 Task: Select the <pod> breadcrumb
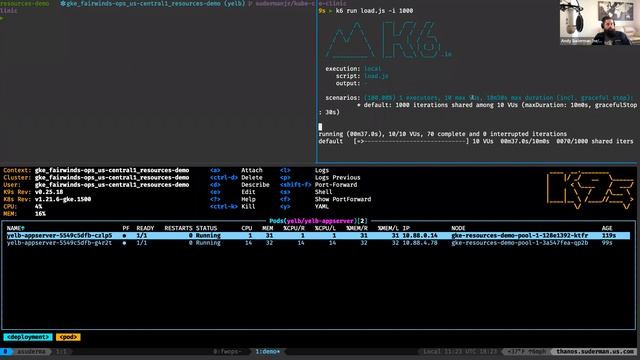tap(68, 337)
